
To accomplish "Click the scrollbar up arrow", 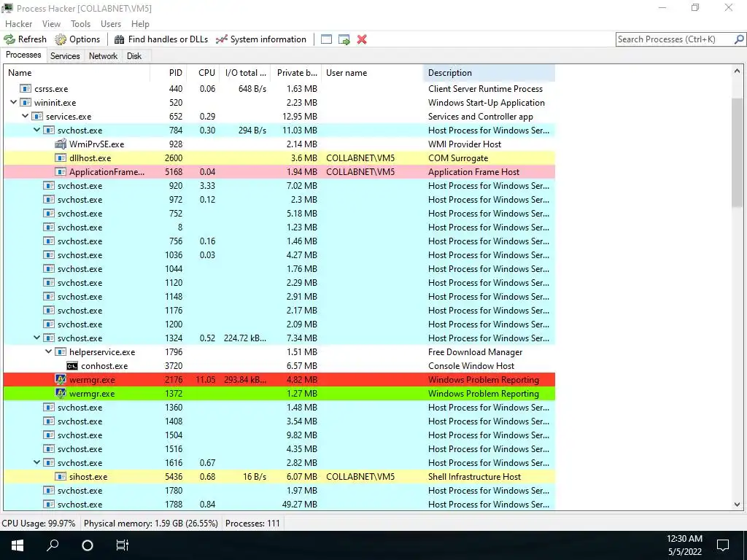I will point(737,71).
